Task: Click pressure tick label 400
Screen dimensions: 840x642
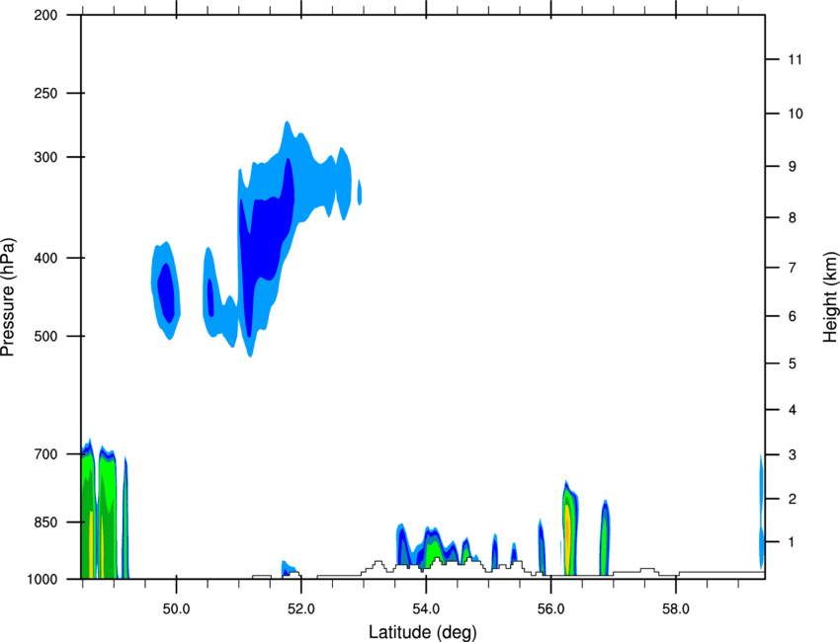Action: [x=46, y=258]
